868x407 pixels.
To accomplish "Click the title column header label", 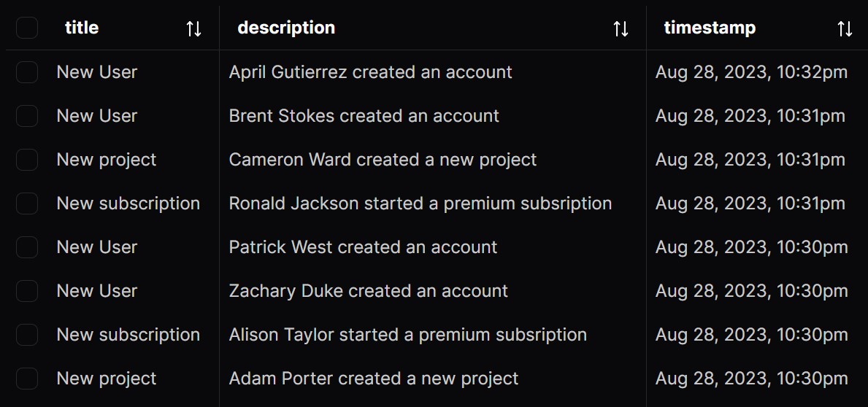I will 82,28.
